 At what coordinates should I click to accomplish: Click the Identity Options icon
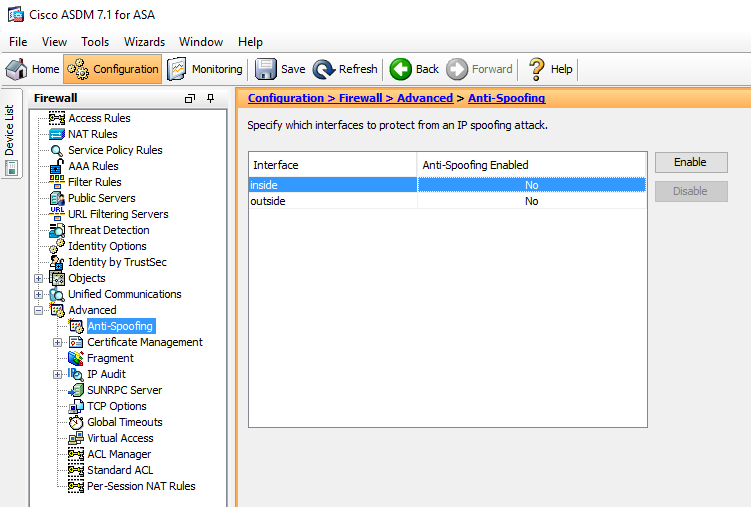coord(57,246)
